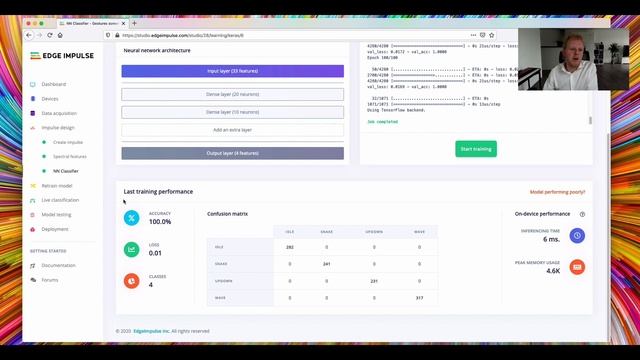
Task: Click the Dashboard icon
Action: pyautogui.click(x=33, y=84)
